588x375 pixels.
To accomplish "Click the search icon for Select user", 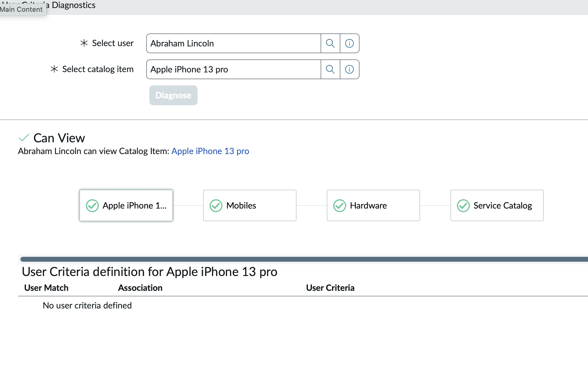I will (330, 43).
